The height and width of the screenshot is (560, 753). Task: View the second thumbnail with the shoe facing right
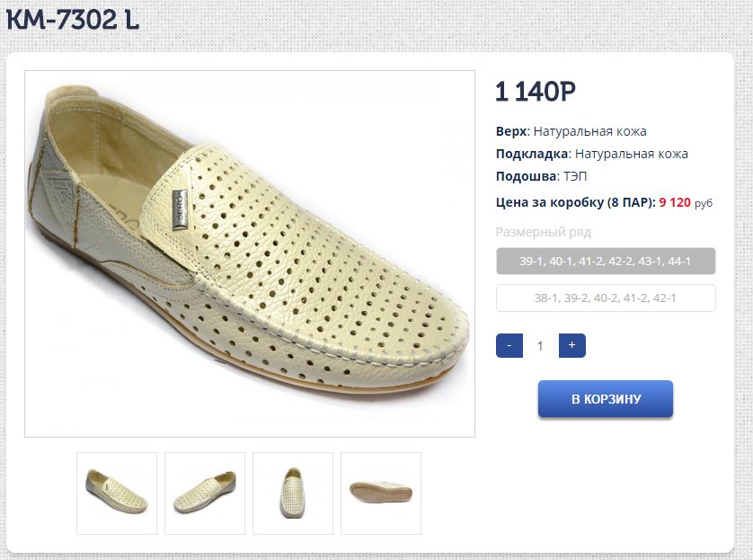click(x=205, y=493)
